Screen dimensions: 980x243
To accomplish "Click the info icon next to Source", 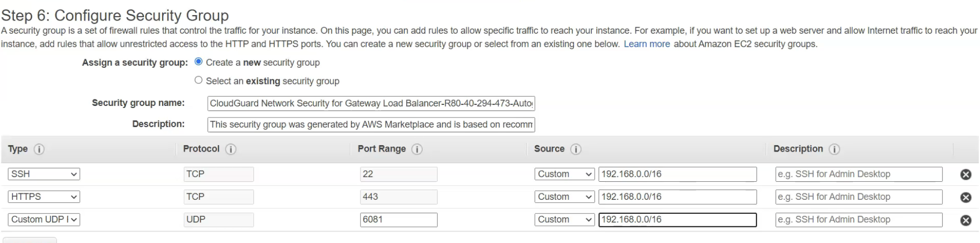I will pyautogui.click(x=576, y=150).
